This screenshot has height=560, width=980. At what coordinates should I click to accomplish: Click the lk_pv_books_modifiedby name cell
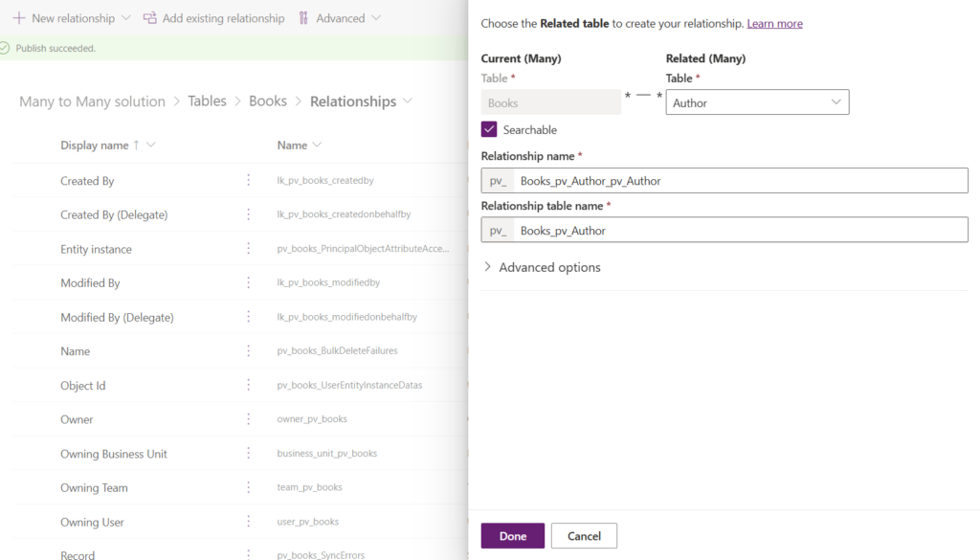pos(328,282)
